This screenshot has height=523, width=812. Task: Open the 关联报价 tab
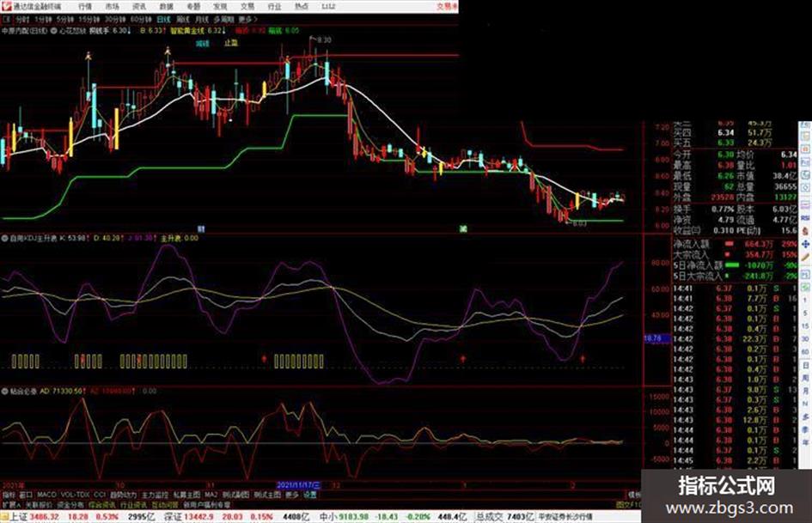pos(39,505)
